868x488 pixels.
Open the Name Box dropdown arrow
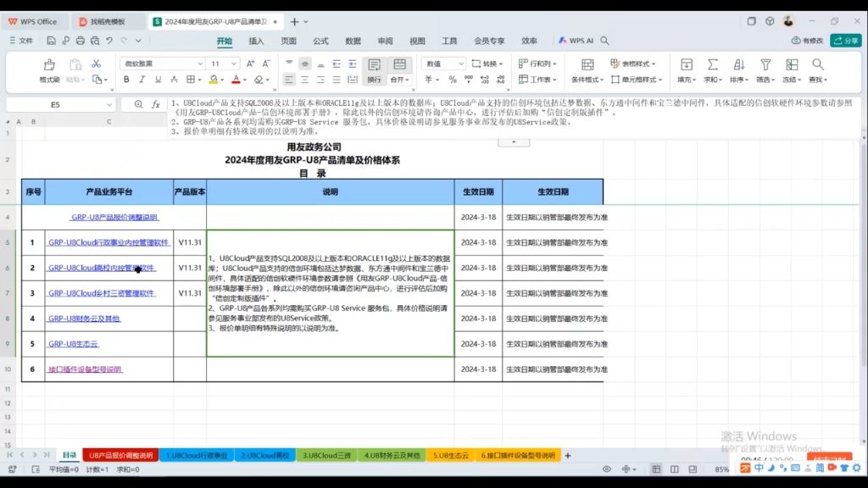coord(109,104)
